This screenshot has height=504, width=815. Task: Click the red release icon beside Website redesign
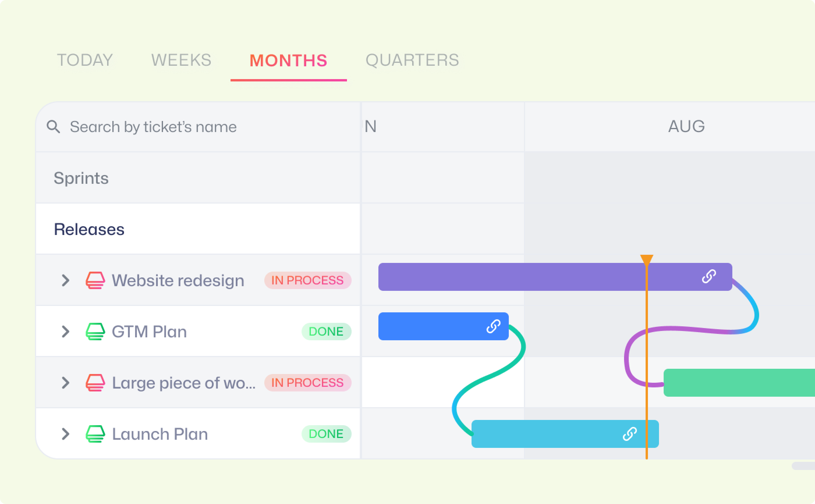[x=95, y=280]
